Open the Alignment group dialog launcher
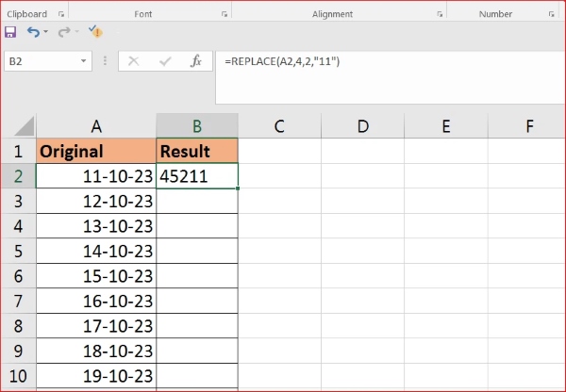Screen dimensions: 566x392 (x=441, y=15)
